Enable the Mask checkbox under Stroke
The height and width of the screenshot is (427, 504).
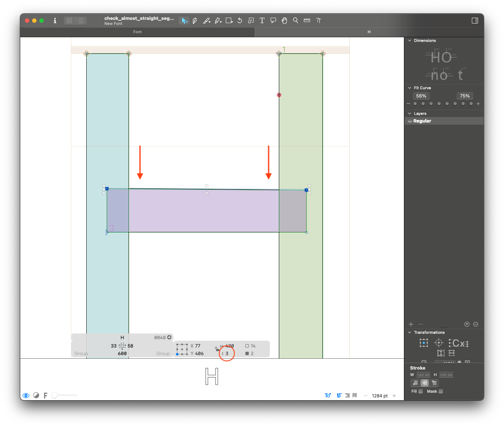pyautogui.click(x=441, y=391)
